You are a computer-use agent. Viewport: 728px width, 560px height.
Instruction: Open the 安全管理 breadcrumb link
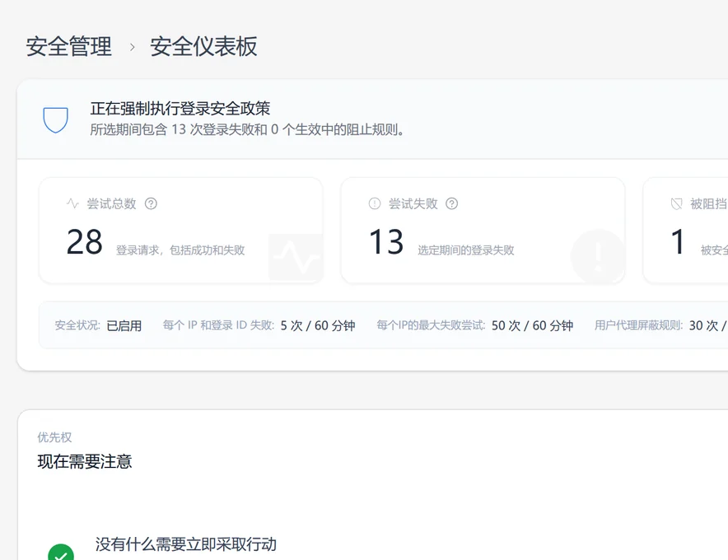68,46
